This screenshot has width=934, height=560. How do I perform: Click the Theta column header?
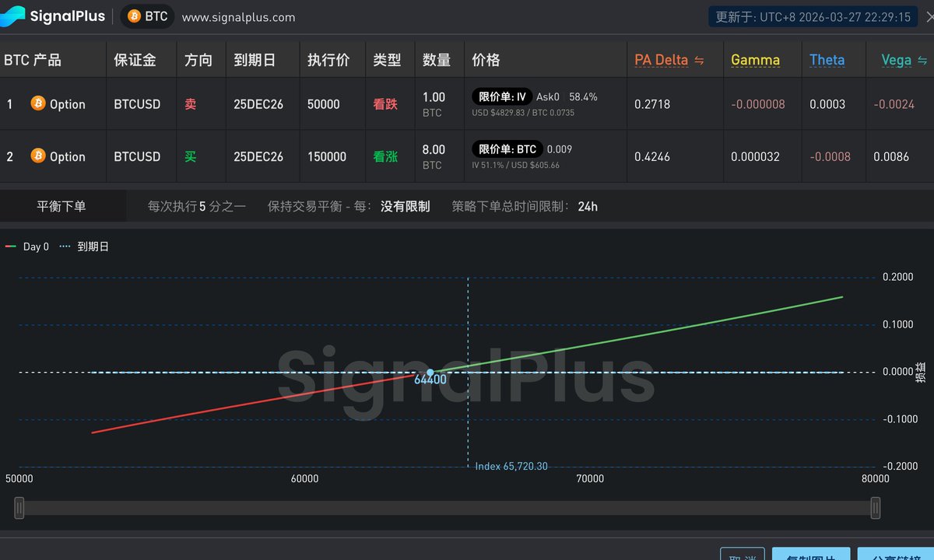[827, 60]
